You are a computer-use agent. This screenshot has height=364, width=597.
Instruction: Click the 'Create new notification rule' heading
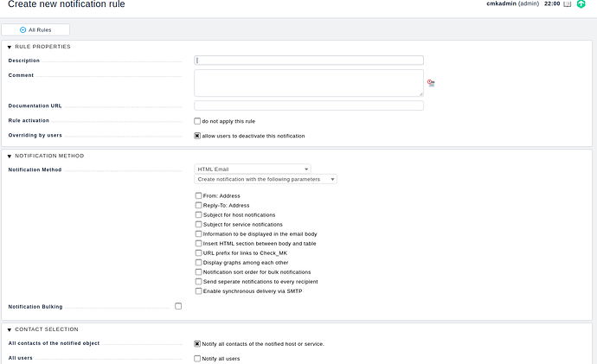click(x=67, y=3)
